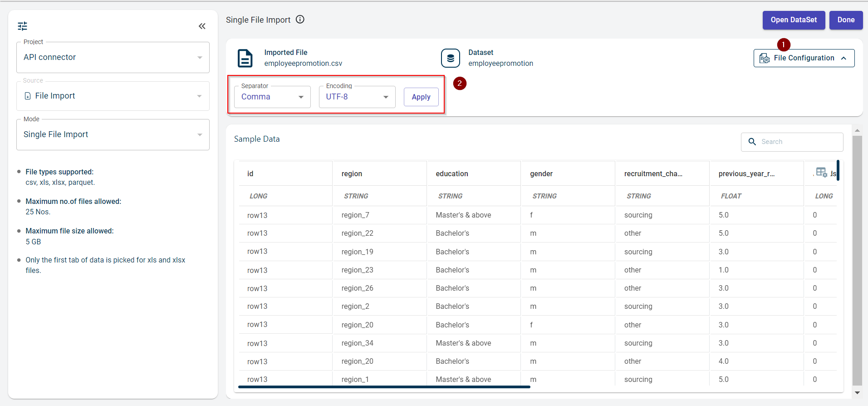Click the Dataset database icon
The image size is (868, 406).
pyautogui.click(x=450, y=58)
